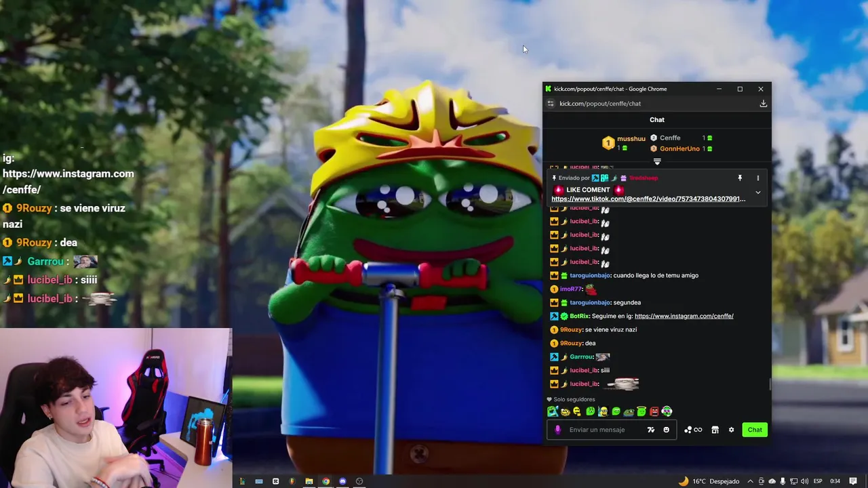The image size is (868, 488).
Task: Click taroguionbajo name on 'segundea' message
Action: 590,302
